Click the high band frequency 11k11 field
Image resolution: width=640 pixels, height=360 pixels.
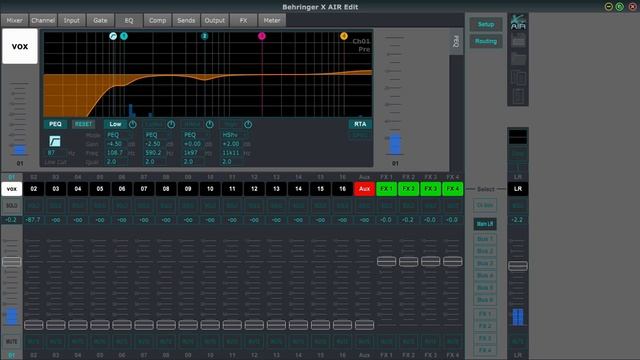[231, 153]
